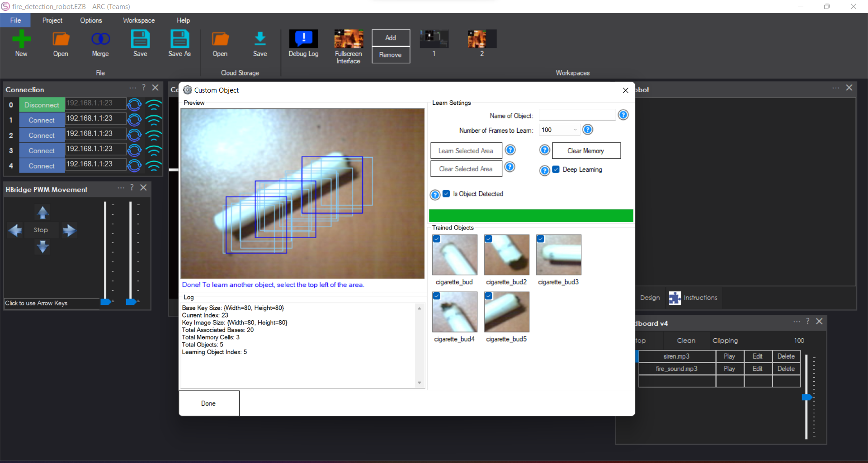Create a New project
Image resolution: width=868 pixels, height=463 pixels.
(x=21, y=43)
